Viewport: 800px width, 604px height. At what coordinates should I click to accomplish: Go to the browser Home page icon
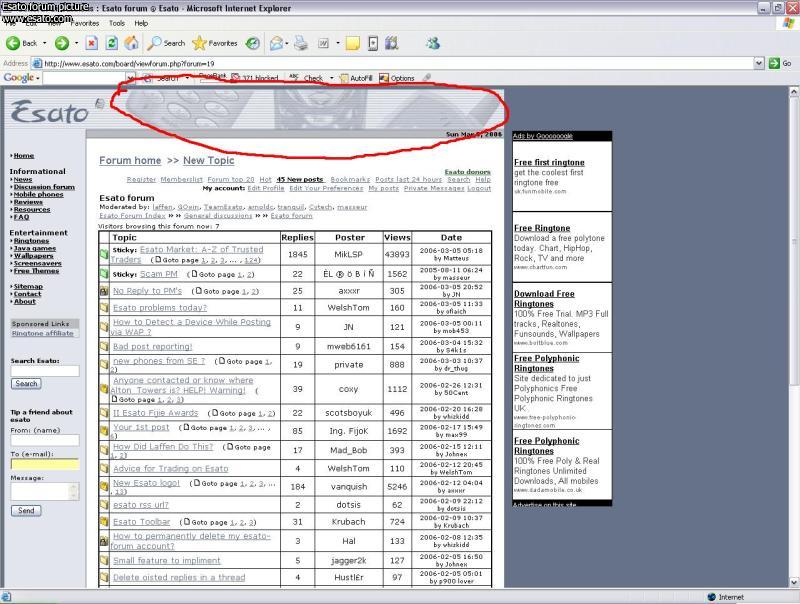(x=131, y=43)
